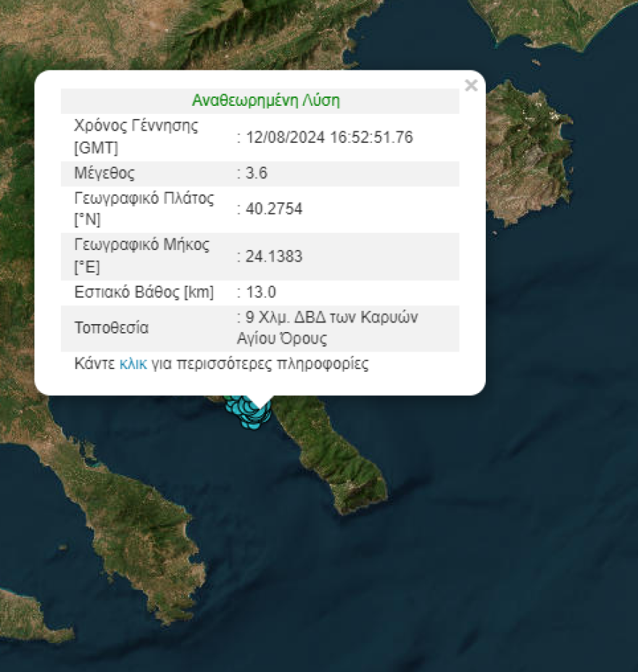
Task: Click the "Χρόνος Γέννησης [GMT]" label
Action: click(x=136, y=136)
